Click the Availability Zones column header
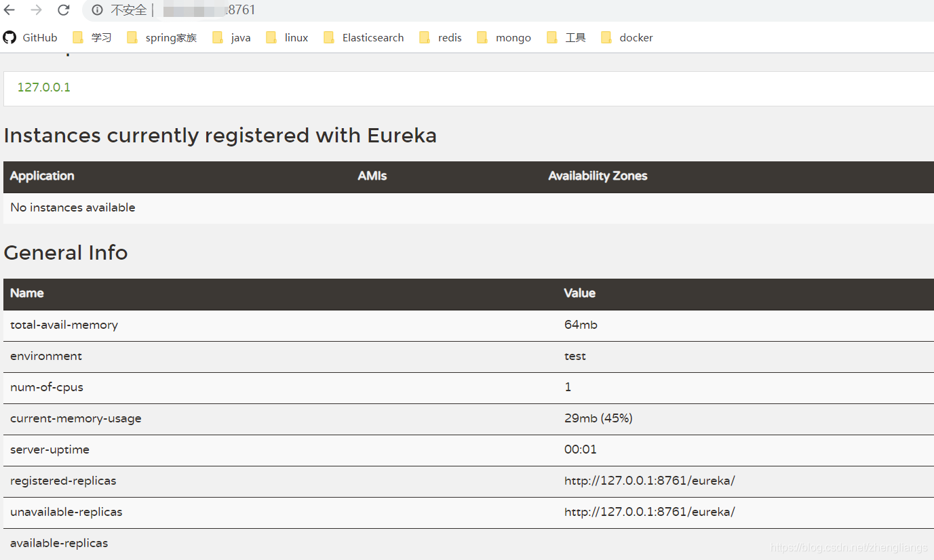Viewport: 934px width, 560px height. 598,176
